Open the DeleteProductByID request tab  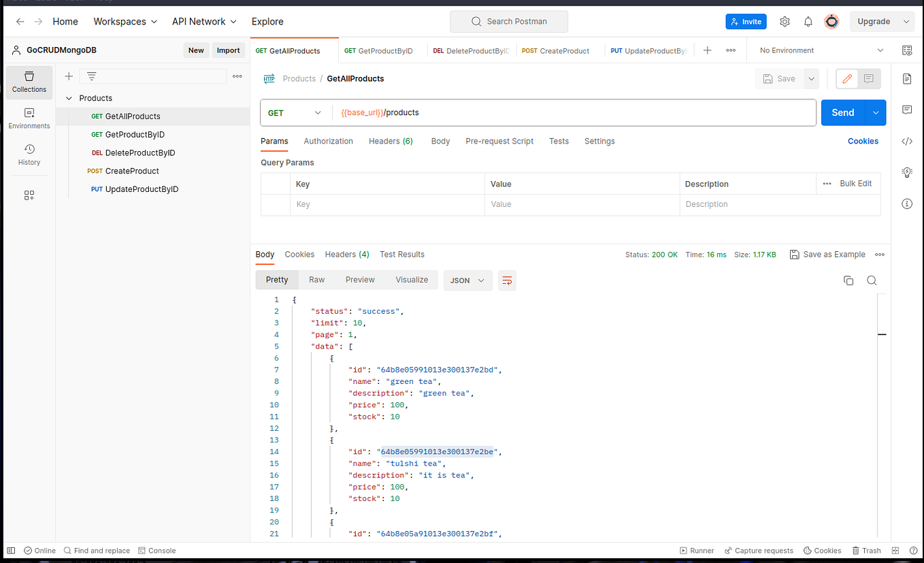pyautogui.click(x=471, y=50)
